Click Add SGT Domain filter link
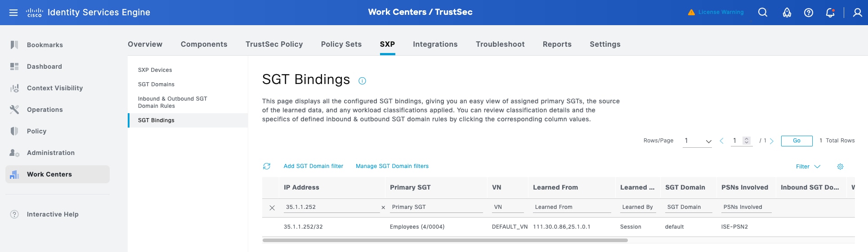 point(313,166)
